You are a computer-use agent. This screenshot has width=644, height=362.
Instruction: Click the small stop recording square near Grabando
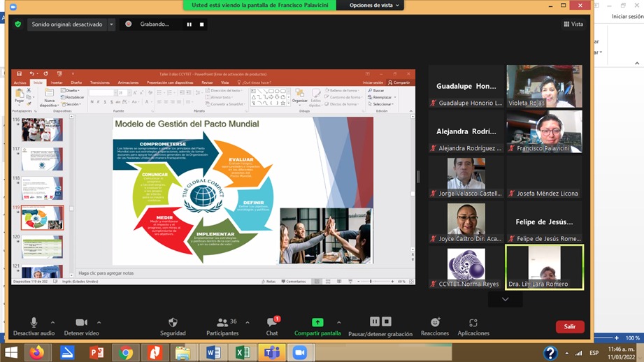pos(201,24)
